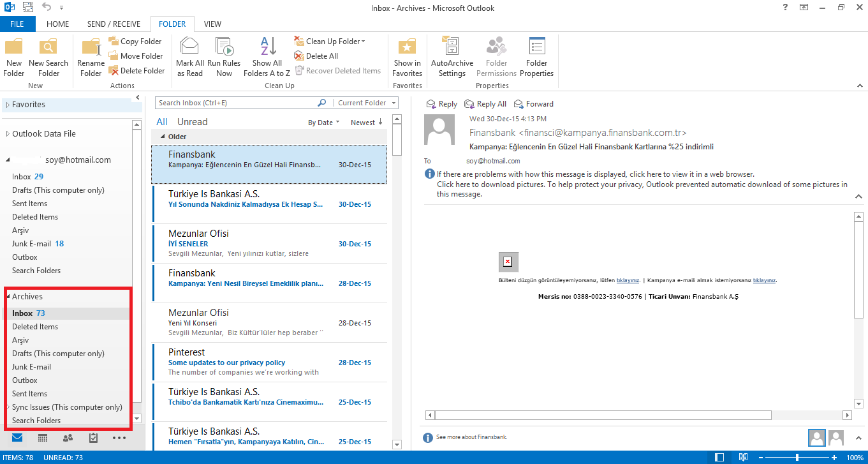
Task: Select the Tasks icon in navigation bar
Action: (x=93, y=438)
